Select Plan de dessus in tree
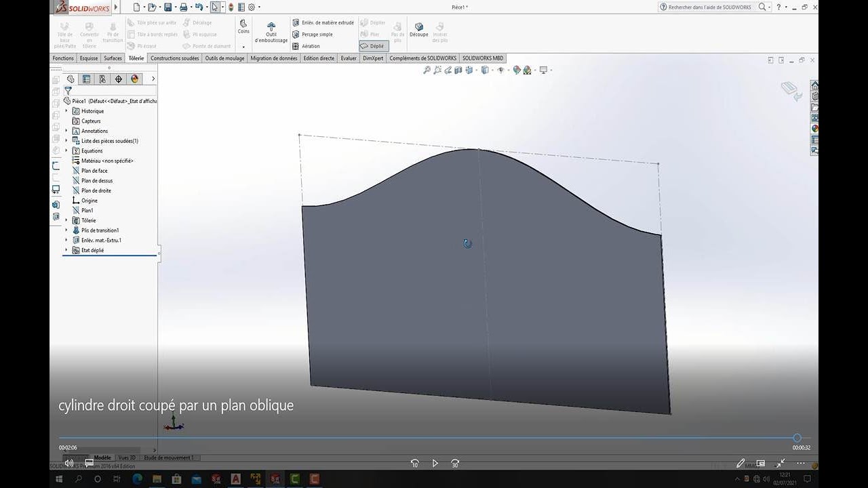The width and height of the screenshot is (868, 488). [97, 181]
